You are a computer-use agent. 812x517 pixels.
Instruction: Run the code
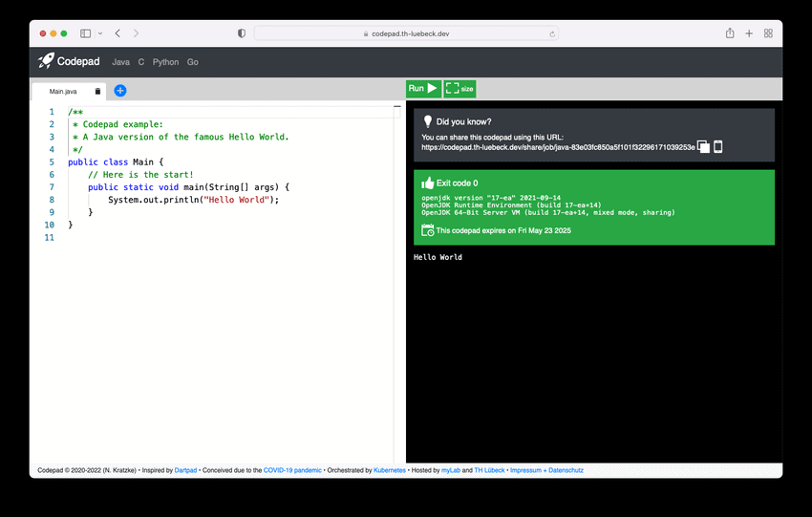[x=422, y=89]
